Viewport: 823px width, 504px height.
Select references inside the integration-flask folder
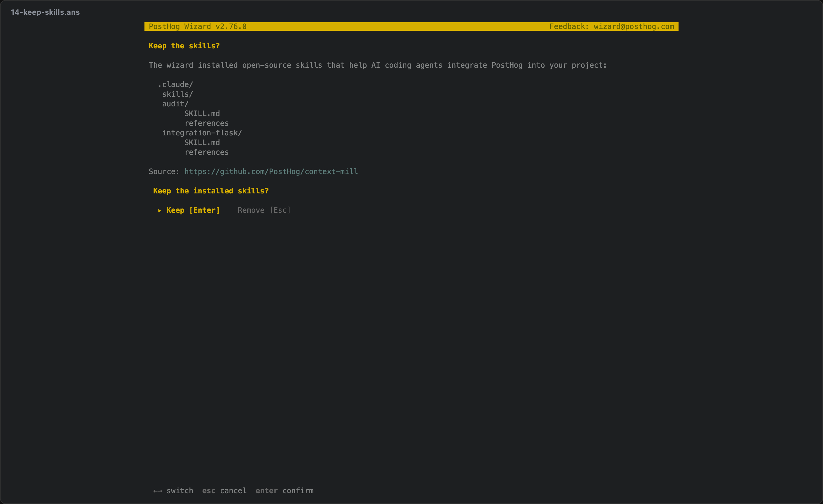pyautogui.click(x=206, y=152)
